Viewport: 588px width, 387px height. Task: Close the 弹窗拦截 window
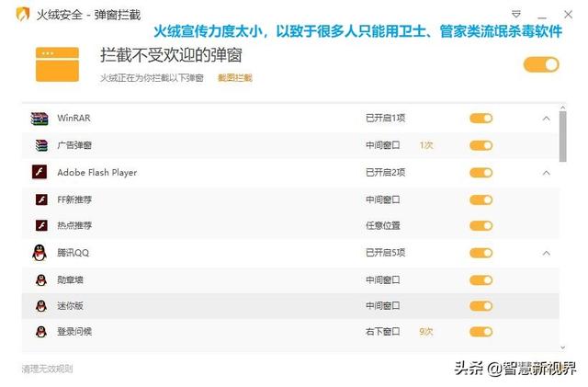click(568, 15)
